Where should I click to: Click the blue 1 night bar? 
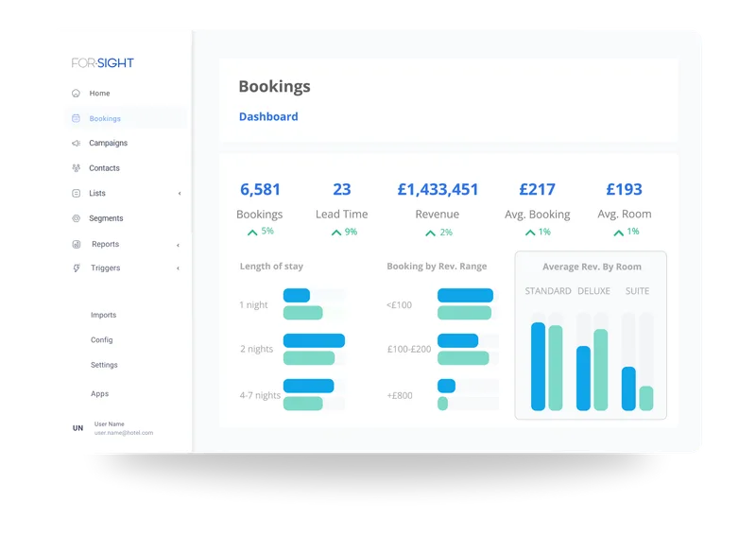pos(297,295)
